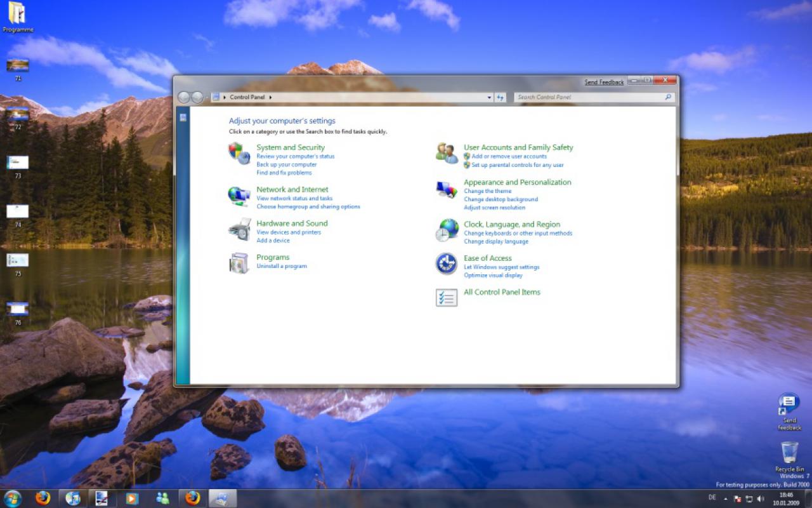The image size is (812, 508).
Task: Open address bar history dropdown arrow
Action: pos(489,97)
